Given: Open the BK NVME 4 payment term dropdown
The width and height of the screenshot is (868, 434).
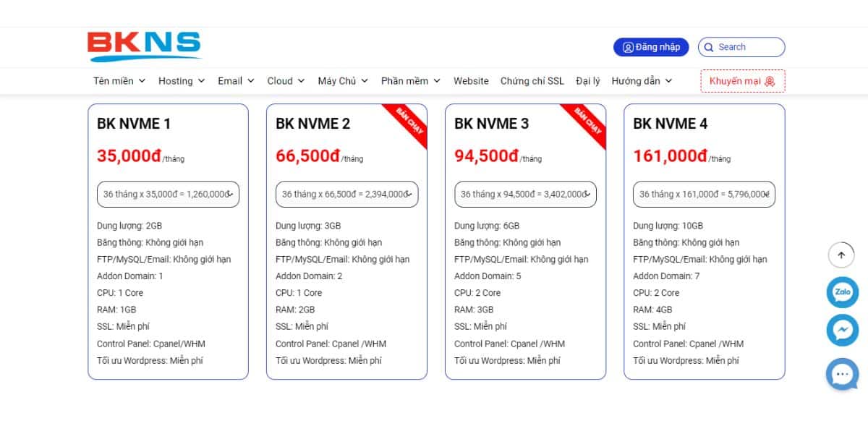Looking at the screenshot, I should pos(703,194).
